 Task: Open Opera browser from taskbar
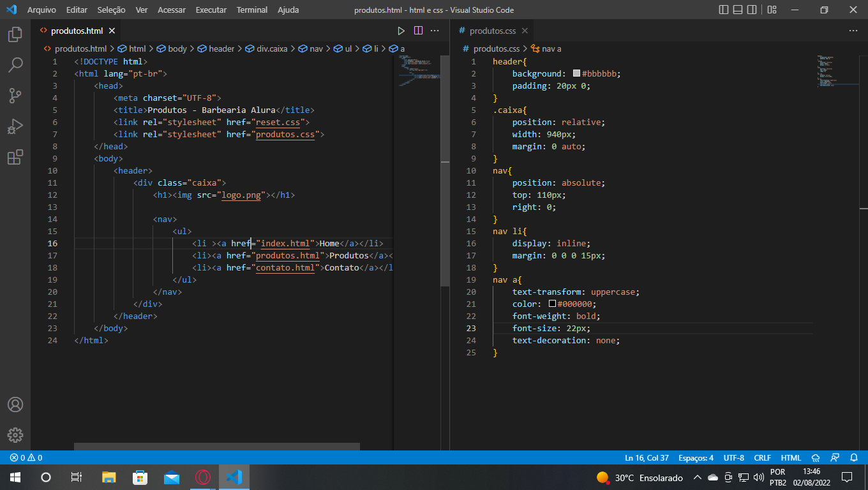click(203, 477)
